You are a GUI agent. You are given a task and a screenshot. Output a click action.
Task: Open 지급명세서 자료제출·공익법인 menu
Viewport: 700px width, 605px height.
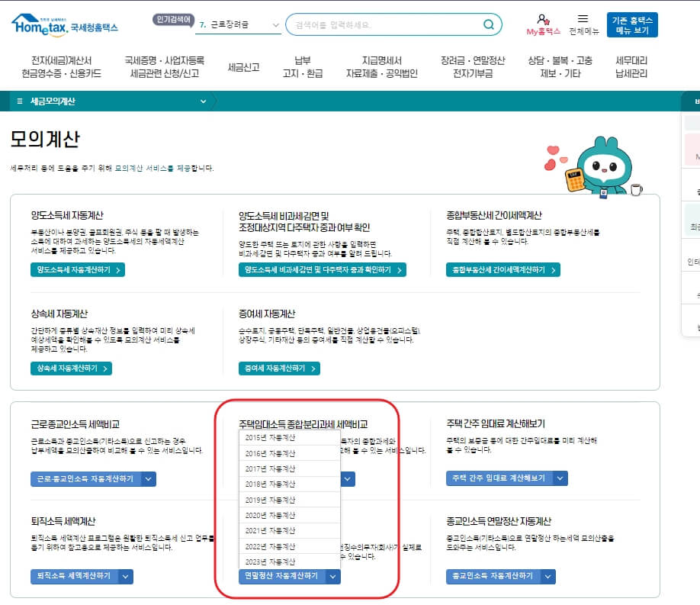(382, 67)
